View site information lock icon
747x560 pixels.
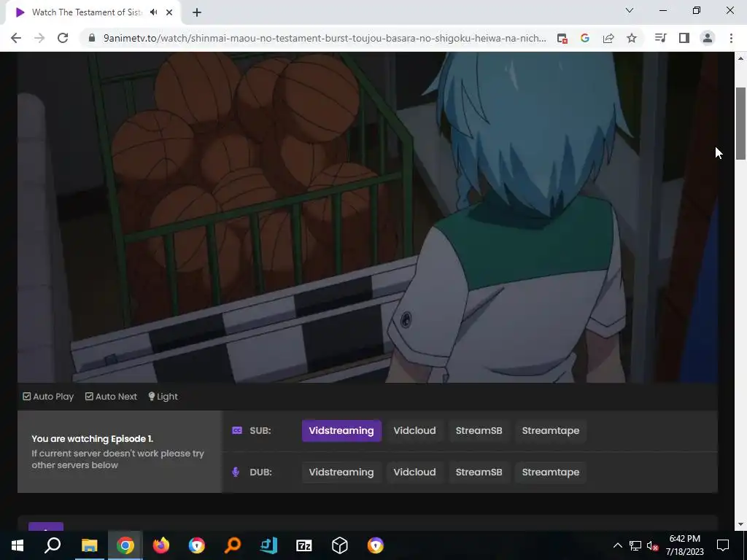[91, 38]
